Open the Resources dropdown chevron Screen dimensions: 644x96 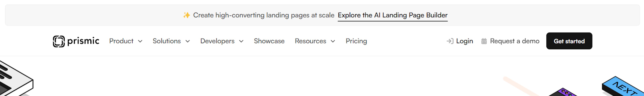(x=333, y=41)
